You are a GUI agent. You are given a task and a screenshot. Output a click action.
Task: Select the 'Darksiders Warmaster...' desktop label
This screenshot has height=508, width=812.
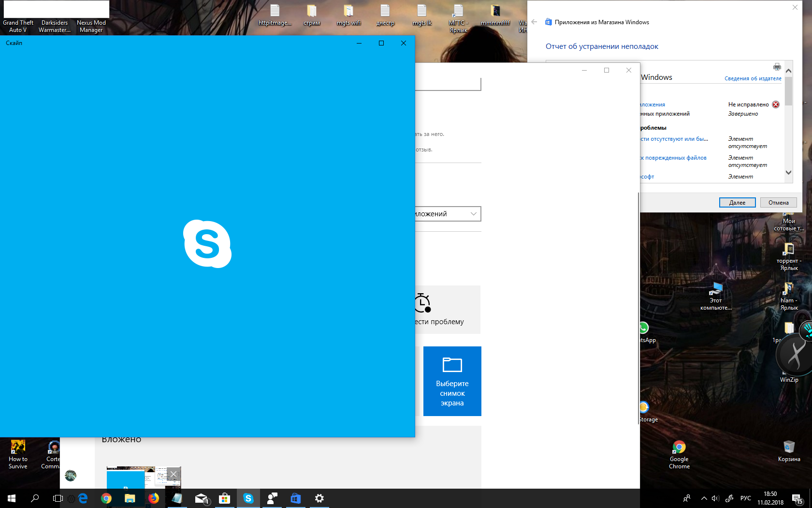click(x=55, y=26)
